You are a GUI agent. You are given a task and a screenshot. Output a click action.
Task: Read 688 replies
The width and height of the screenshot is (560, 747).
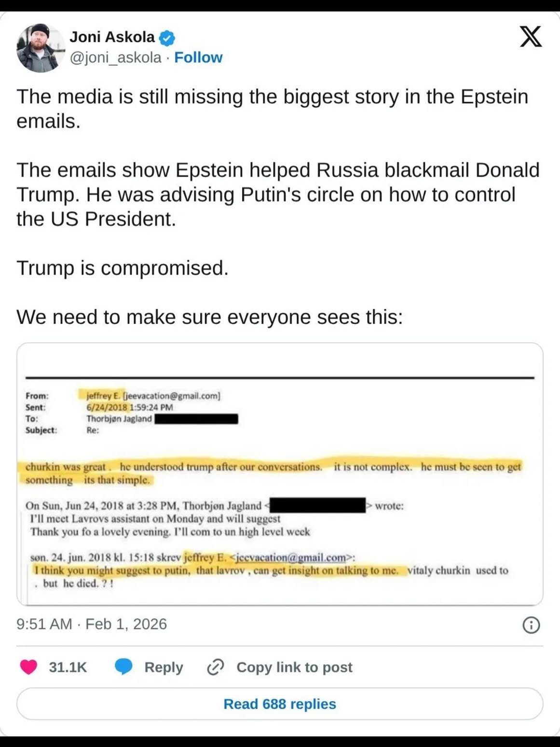pos(280,704)
